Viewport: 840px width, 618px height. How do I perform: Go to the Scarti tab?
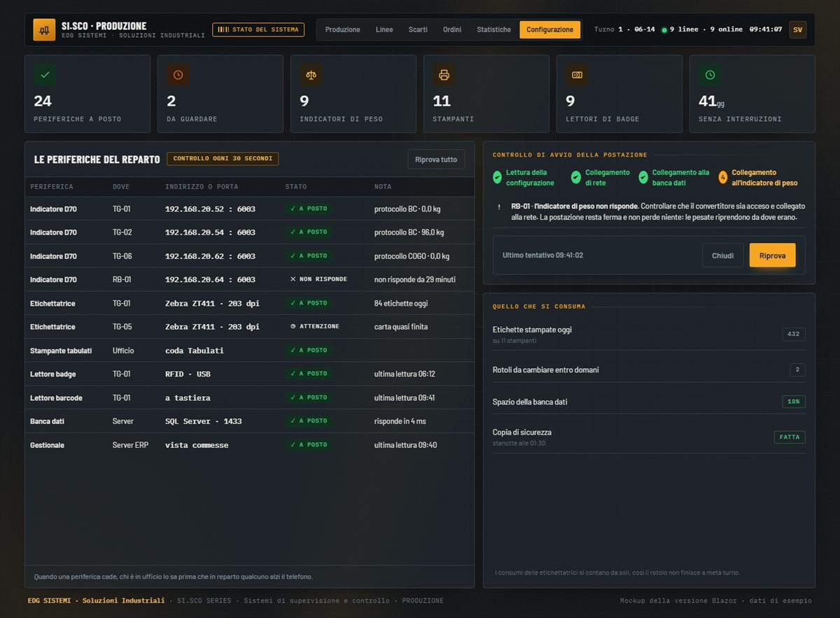[x=418, y=29]
